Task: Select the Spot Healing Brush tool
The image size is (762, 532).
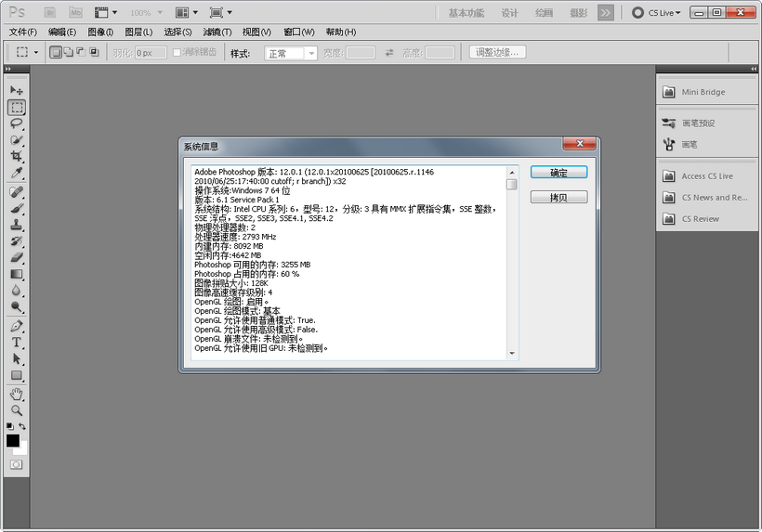Action: [x=16, y=192]
